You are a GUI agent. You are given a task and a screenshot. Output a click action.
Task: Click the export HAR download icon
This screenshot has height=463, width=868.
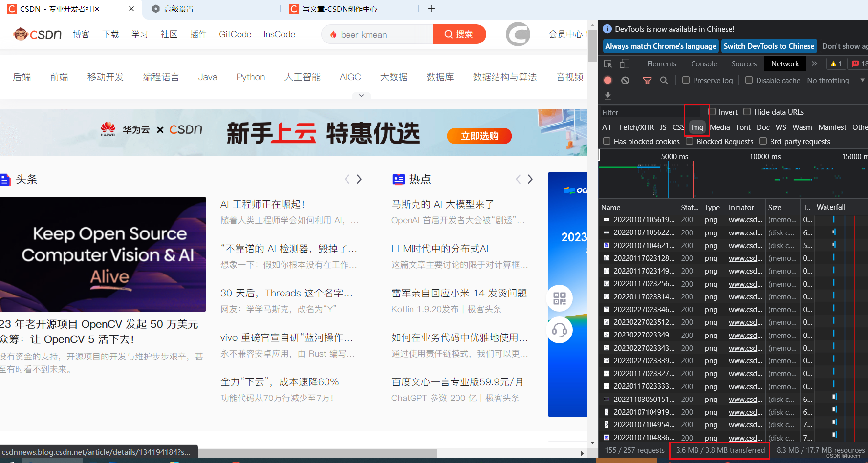608,96
